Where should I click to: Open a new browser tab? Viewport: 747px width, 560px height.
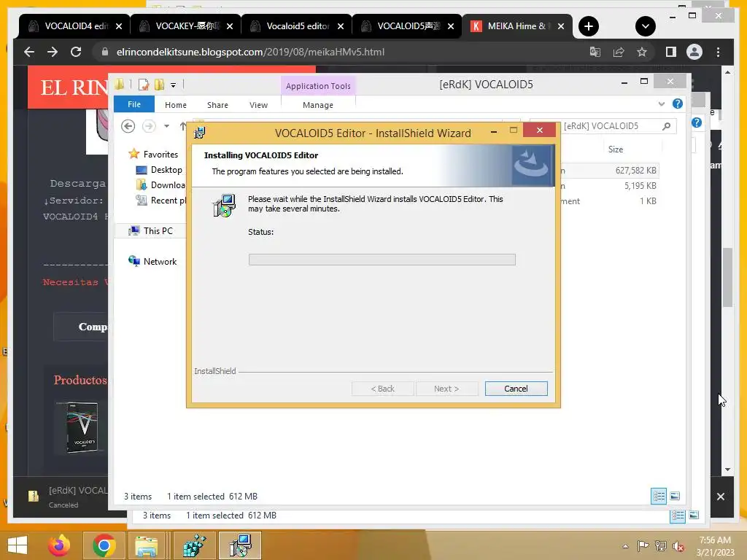tap(589, 26)
